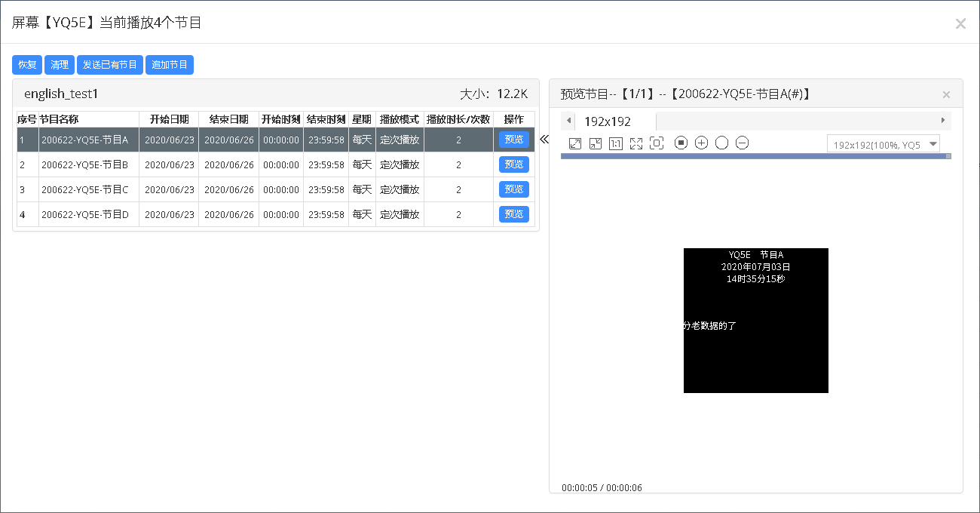The height and width of the screenshot is (513, 980).
Task: Click the enlarge preview icon
Action: click(575, 143)
